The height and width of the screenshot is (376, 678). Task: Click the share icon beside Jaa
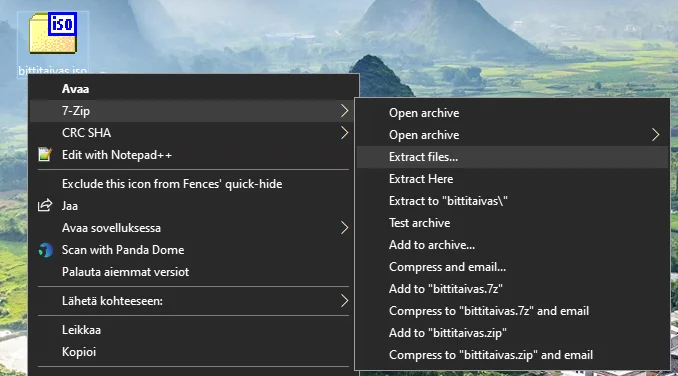[45, 205]
